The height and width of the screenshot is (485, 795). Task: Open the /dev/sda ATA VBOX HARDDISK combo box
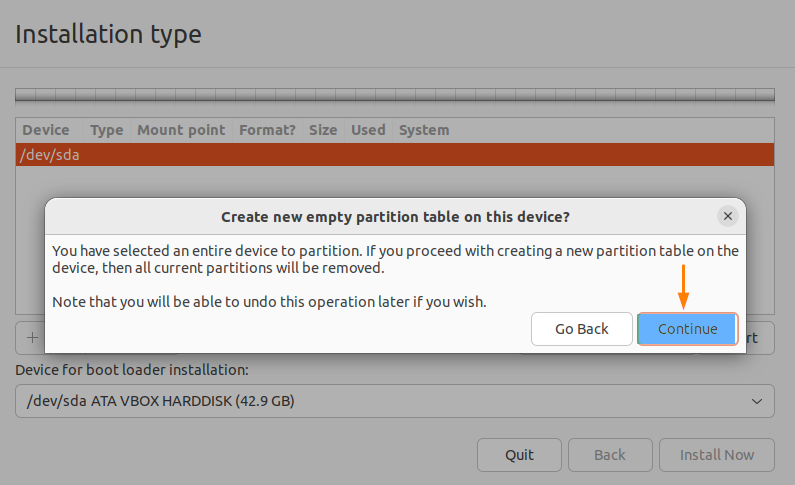click(x=394, y=402)
